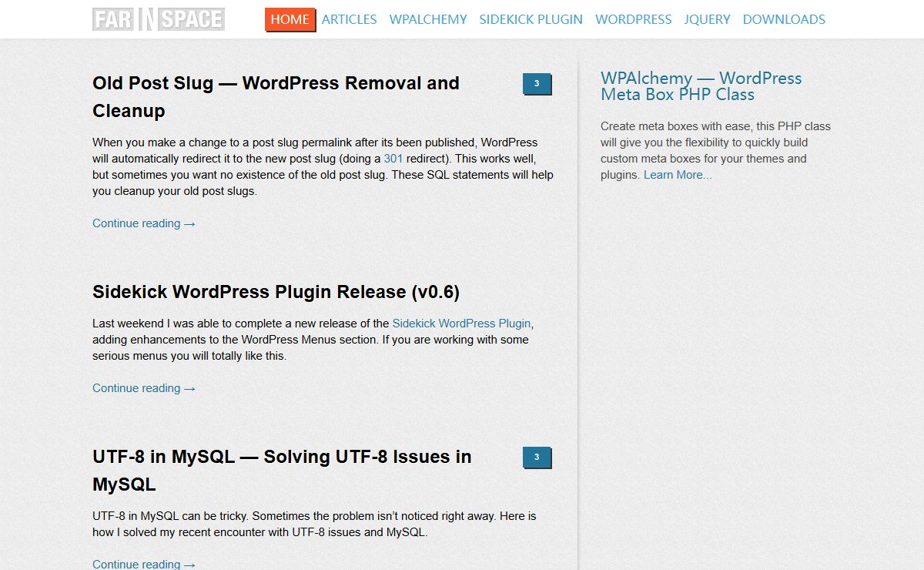
Task: Continue reading the Old Post Slug post
Action: [x=144, y=223]
